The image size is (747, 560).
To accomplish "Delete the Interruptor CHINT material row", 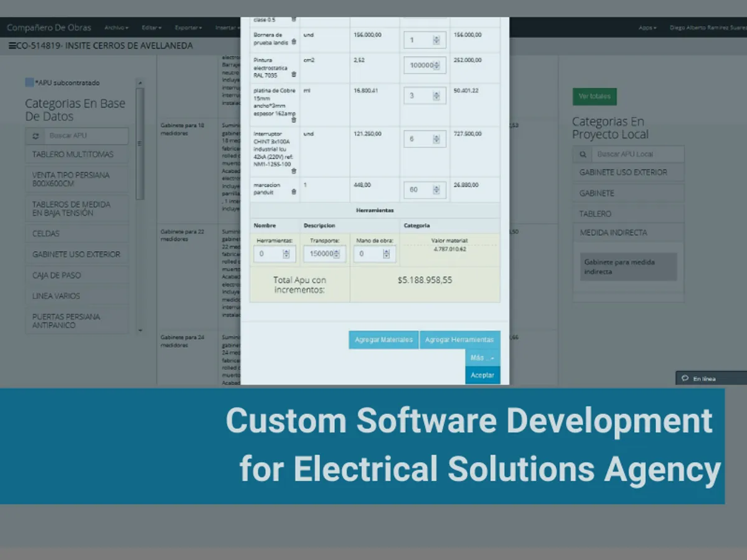I will (x=294, y=170).
